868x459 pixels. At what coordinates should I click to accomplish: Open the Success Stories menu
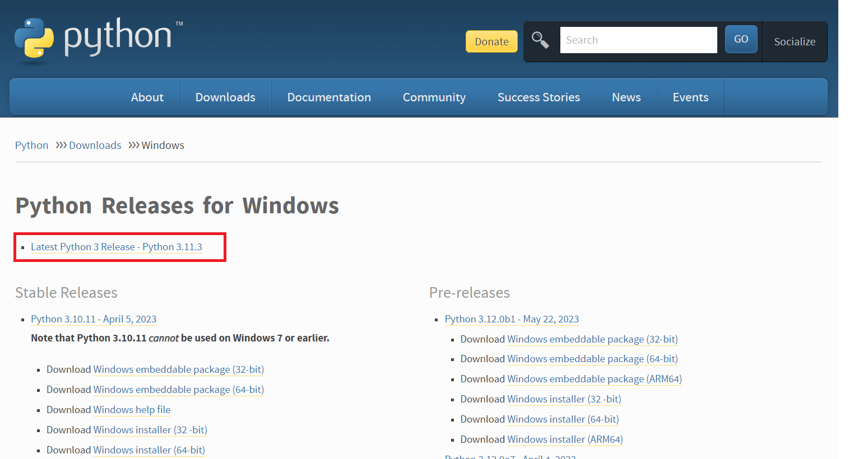pos(539,97)
